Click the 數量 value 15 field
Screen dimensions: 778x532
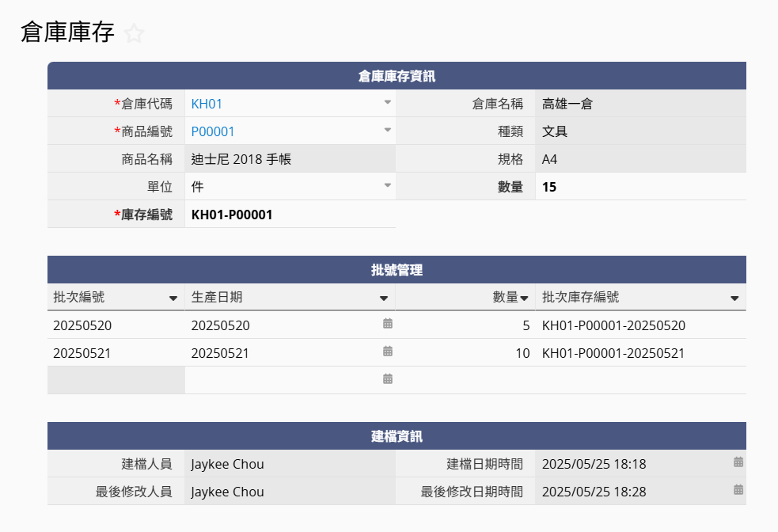(549, 187)
